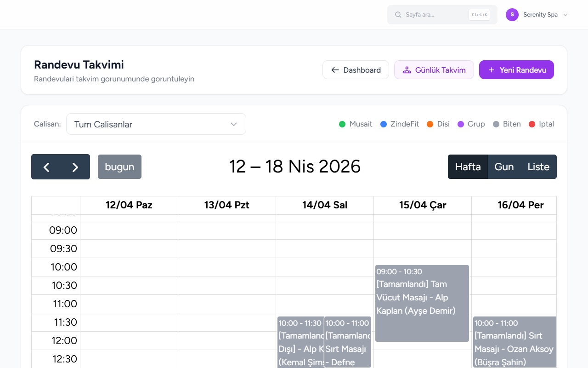
Task: Open the Tum Calisanlar employee dropdown
Action: click(x=156, y=124)
